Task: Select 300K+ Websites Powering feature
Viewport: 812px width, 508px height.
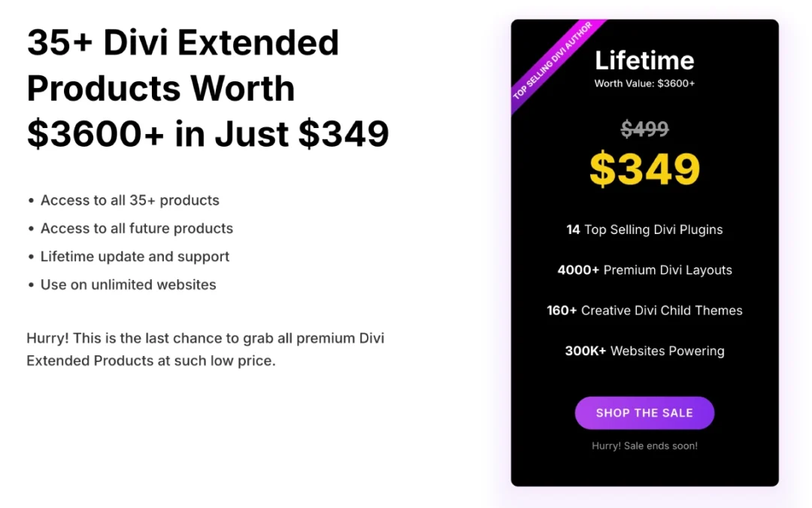Action: (644, 351)
